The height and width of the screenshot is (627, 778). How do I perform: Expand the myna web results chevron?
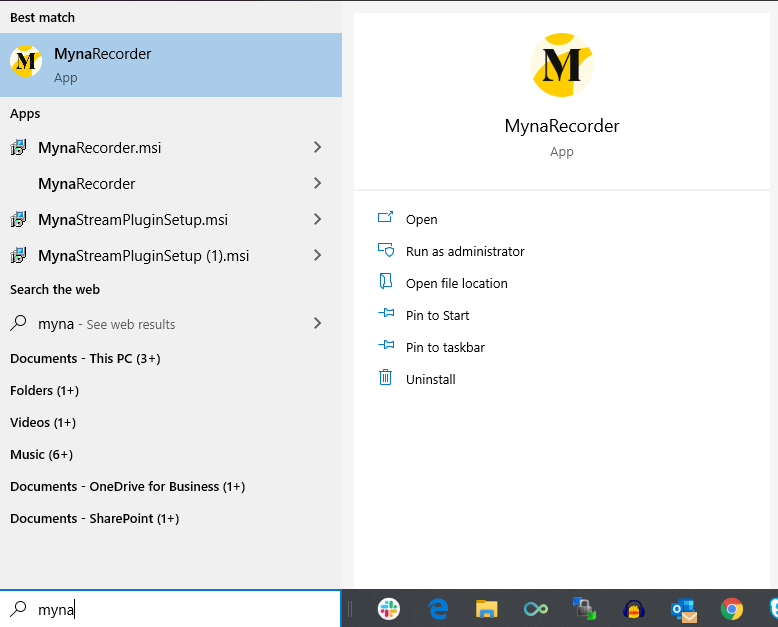pos(318,323)
